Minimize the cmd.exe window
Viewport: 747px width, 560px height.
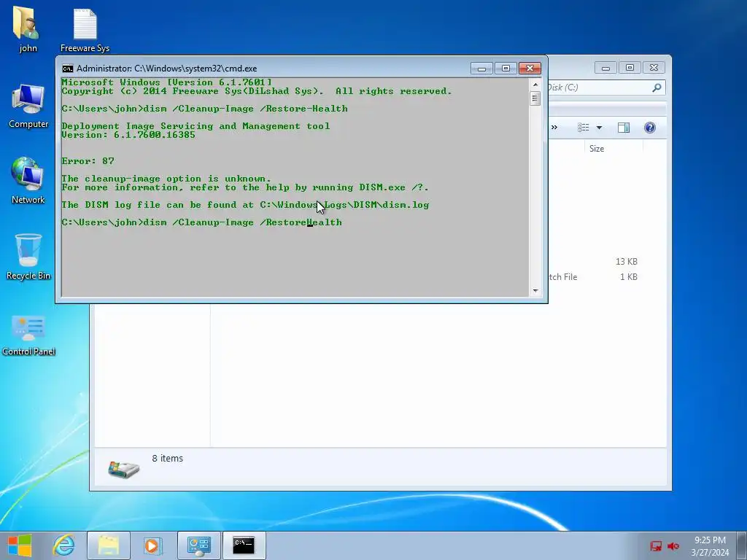point(481,69)
